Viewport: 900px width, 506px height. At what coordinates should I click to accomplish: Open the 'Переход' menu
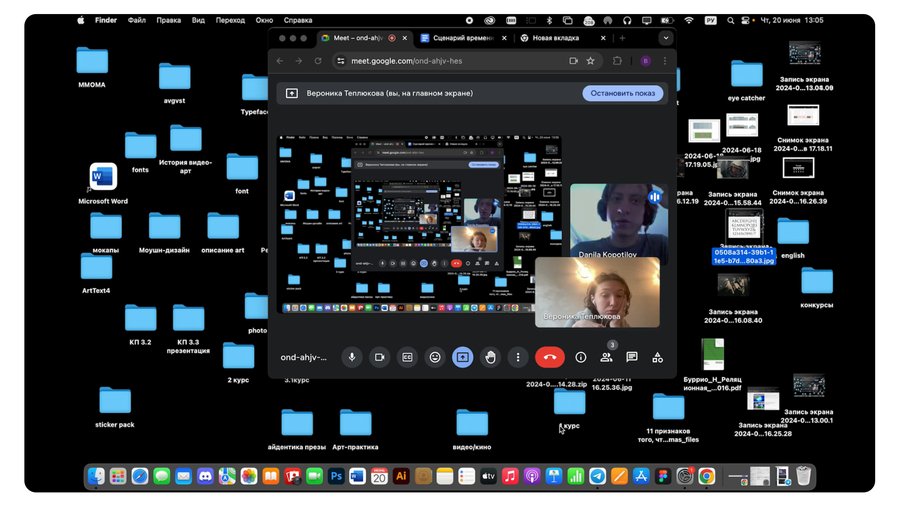pyautogui.click(x=230, y=20)
